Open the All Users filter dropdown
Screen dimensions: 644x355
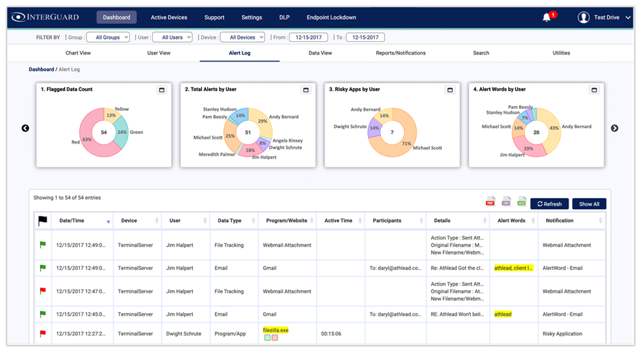[x=172, y=37]
